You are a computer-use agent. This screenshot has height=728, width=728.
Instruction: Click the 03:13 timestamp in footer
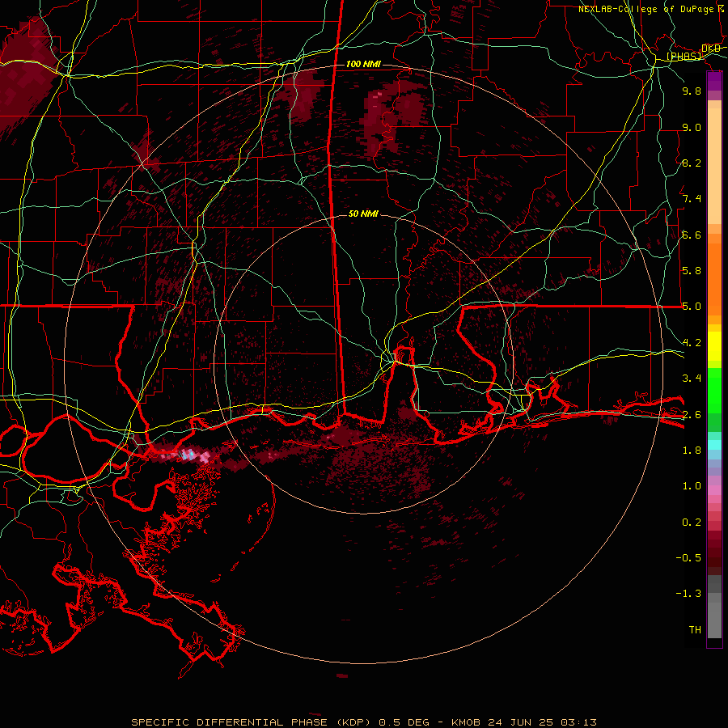(578, 722)
